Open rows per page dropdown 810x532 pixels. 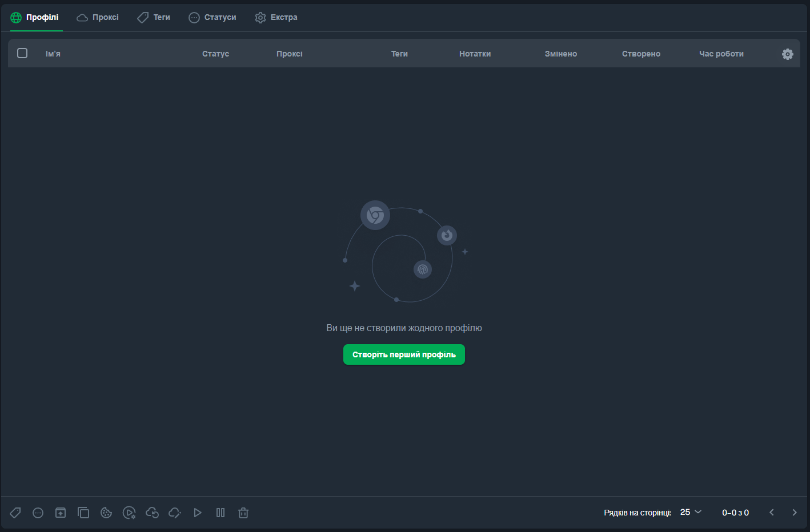[691, 512]
